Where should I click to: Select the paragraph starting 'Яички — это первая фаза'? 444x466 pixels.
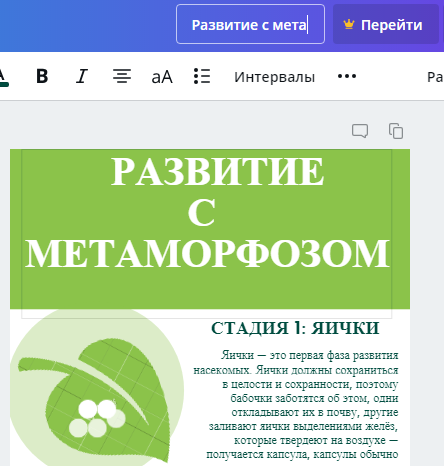296,405
